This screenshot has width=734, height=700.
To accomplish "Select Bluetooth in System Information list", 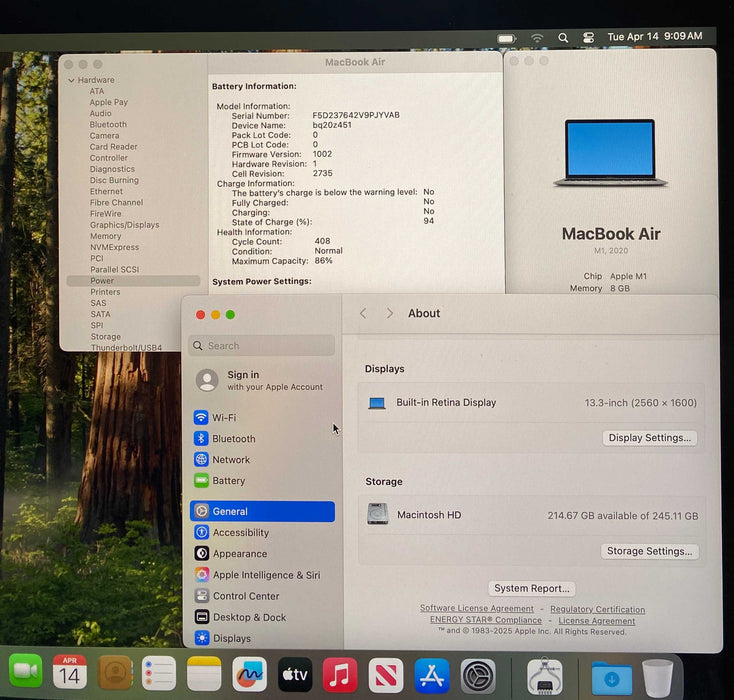I will [108, 125].
